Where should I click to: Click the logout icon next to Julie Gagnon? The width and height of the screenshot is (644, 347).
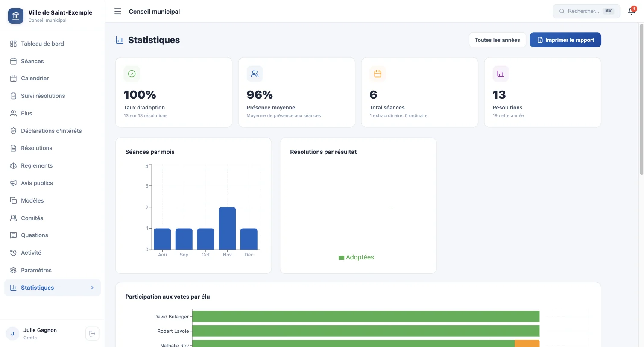(x=92, y=334)
